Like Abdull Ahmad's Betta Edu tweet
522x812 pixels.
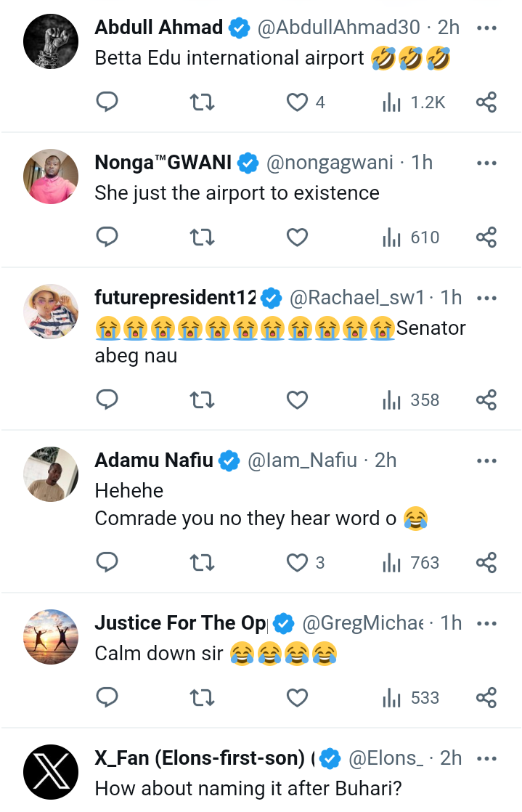[x=297, y=102]
